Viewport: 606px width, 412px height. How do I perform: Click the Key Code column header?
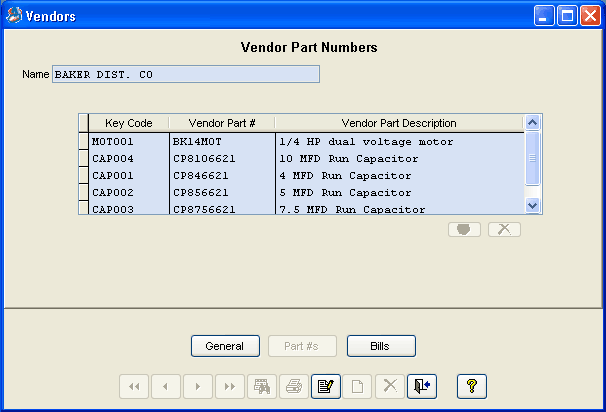[129, 123]
